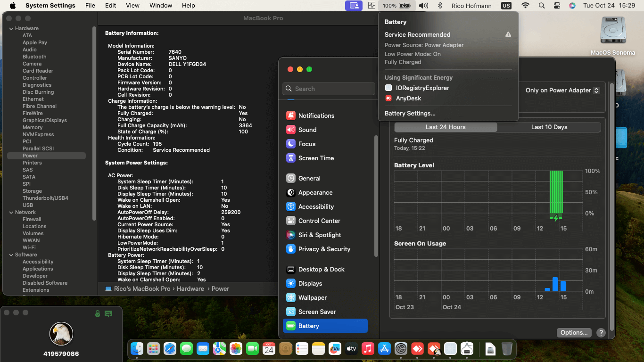Open the Notifications settings pane
The image size is (644, 362).
coord(316,115)
